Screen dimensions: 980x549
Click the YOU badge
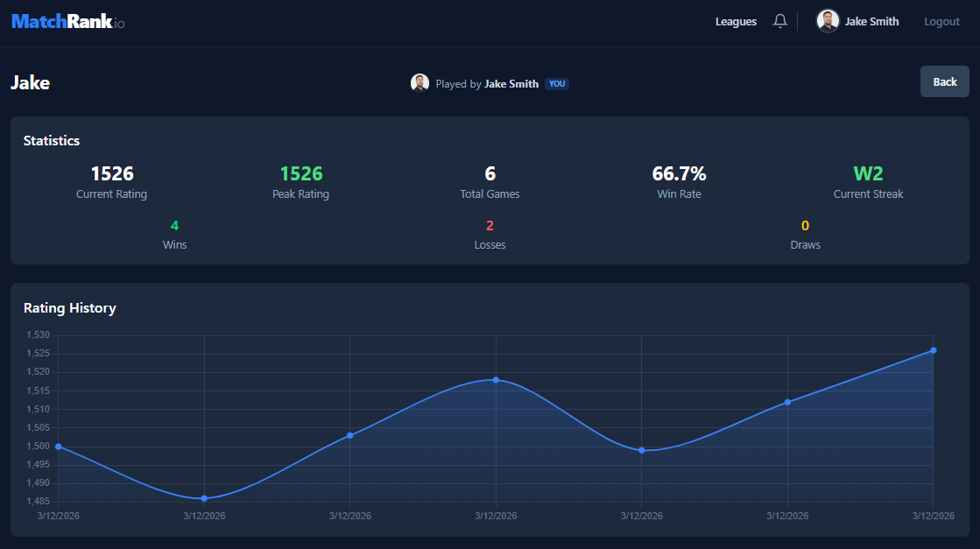557,83
